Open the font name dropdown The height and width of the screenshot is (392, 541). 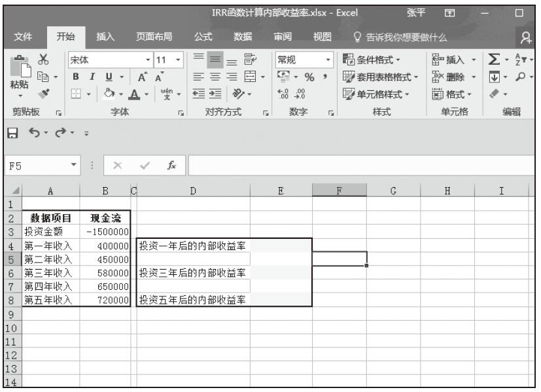point(147,58)
